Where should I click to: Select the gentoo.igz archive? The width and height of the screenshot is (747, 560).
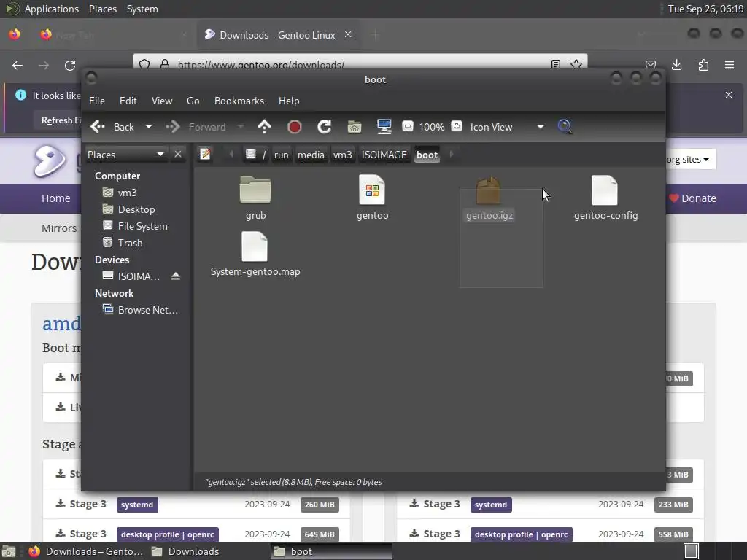[489, 198]
